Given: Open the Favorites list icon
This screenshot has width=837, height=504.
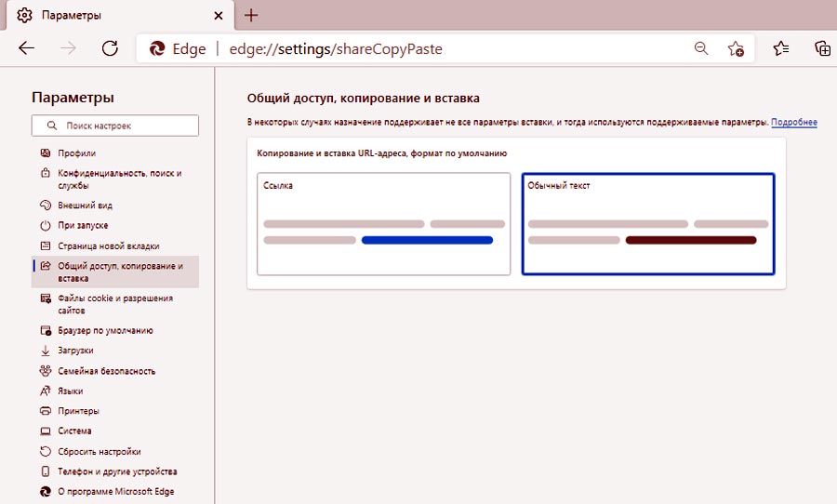Looking at the screenshot, I should (781, 48).
